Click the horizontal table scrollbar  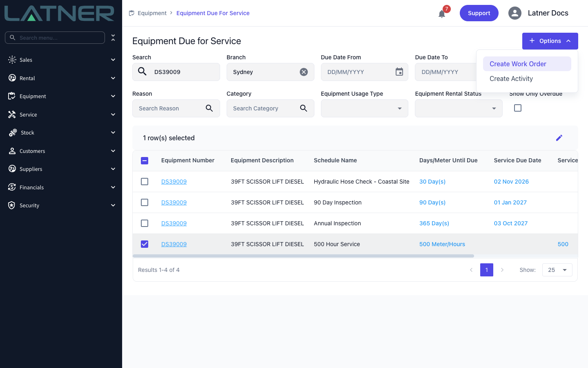tap(303, 256)
